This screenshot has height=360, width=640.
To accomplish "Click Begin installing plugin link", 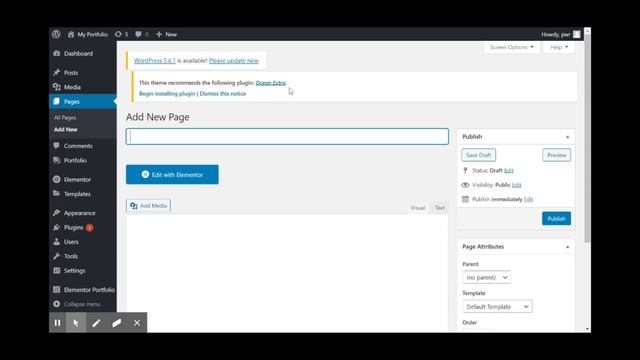I will (167, 93).
